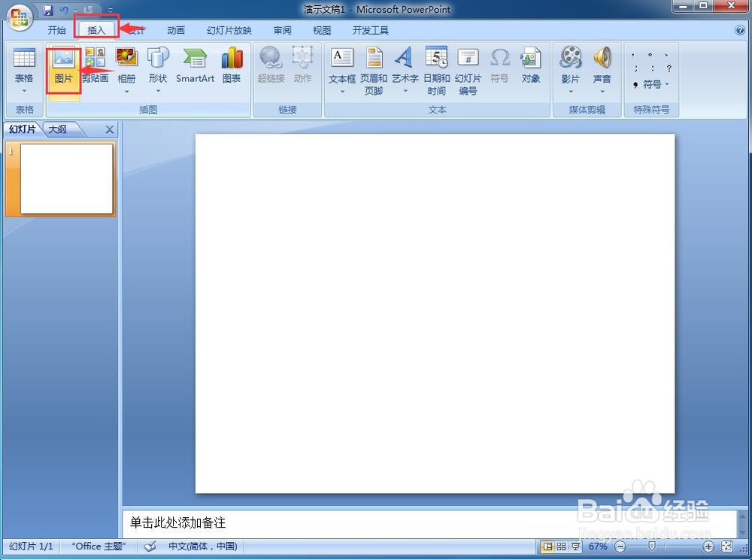
Task: Expand the 表格 table dropdown arrow
Action: [x=24, y=92]
